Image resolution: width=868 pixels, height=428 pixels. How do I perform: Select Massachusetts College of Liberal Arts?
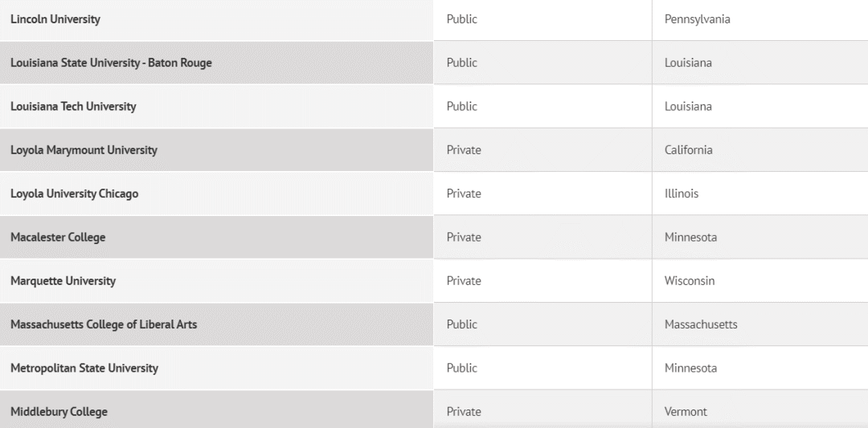104,324
